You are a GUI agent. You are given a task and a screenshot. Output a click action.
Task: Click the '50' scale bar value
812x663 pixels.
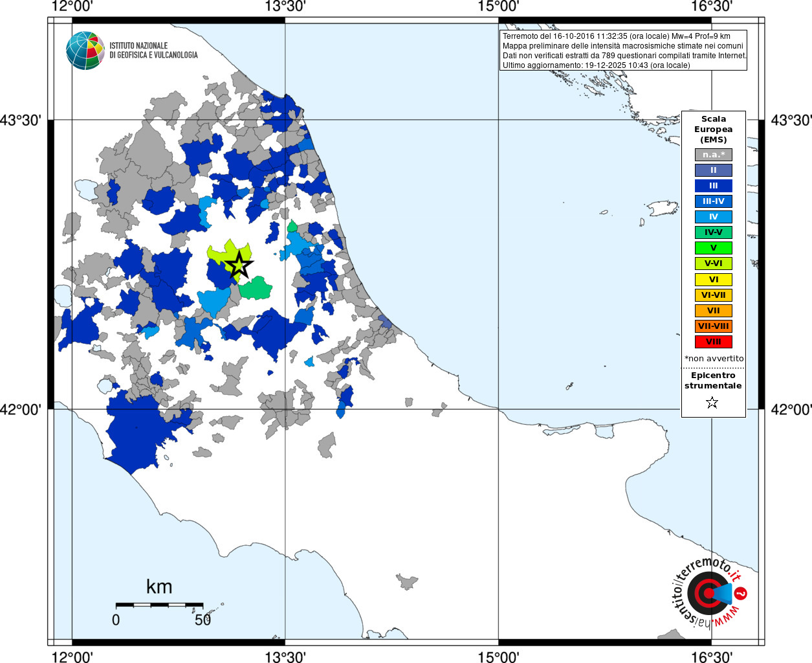[203, 620]
